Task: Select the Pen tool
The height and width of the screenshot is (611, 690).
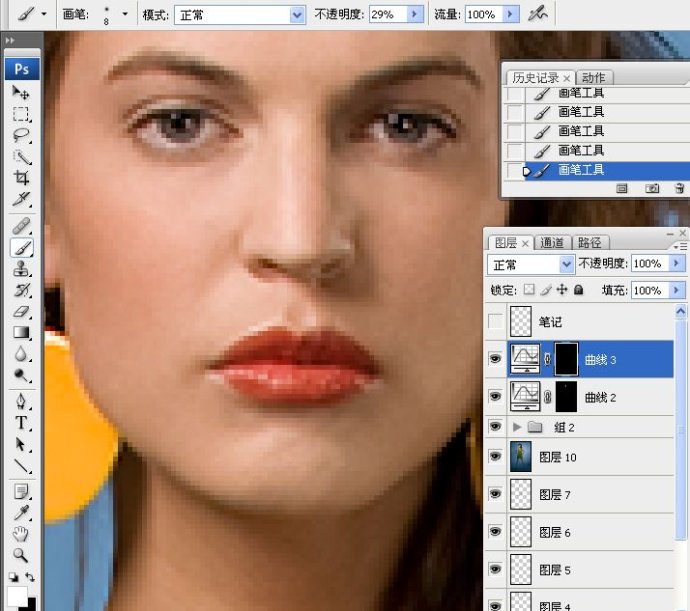Action: point(21,401)
